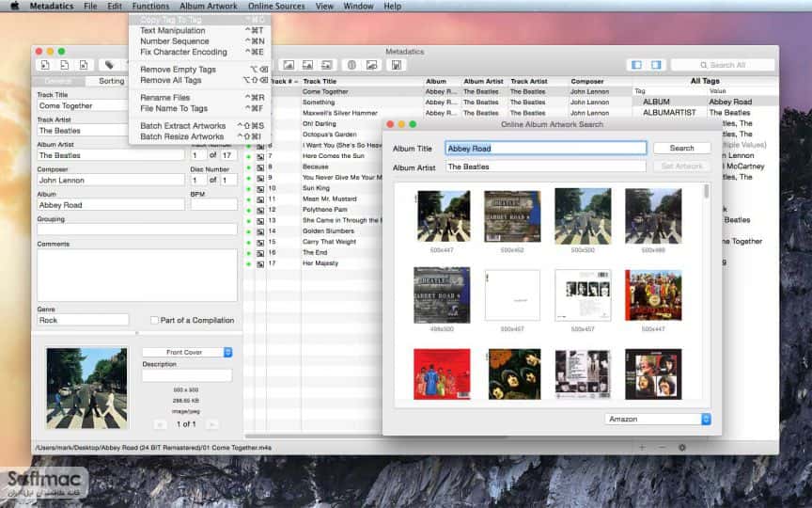This screenshot has width=812, height=508.
Task: Open the File menu
Action: coord(90,6)
